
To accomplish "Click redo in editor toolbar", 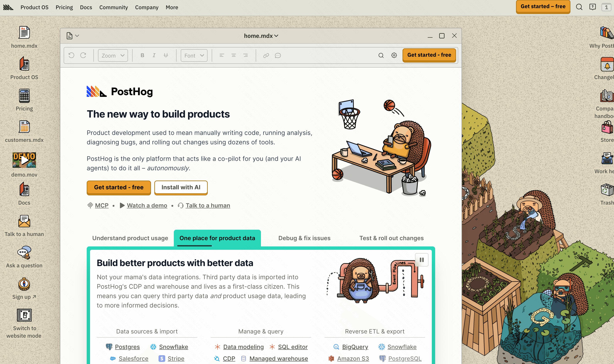I will click(83, 55).
